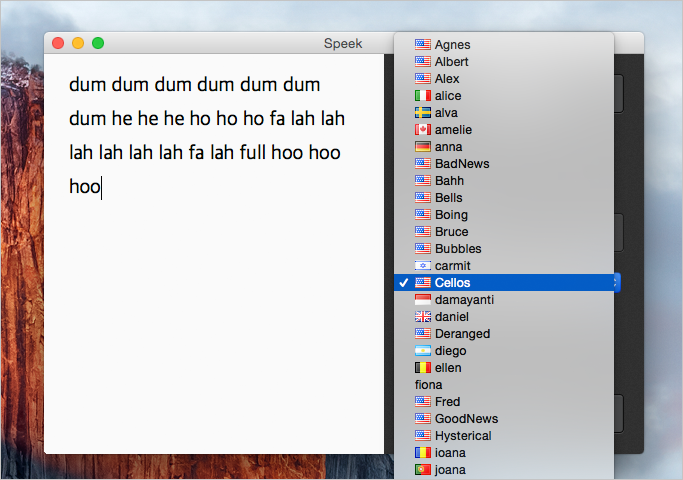
Task: Pick the Argentinian voice diego
Action: [504, 350]
